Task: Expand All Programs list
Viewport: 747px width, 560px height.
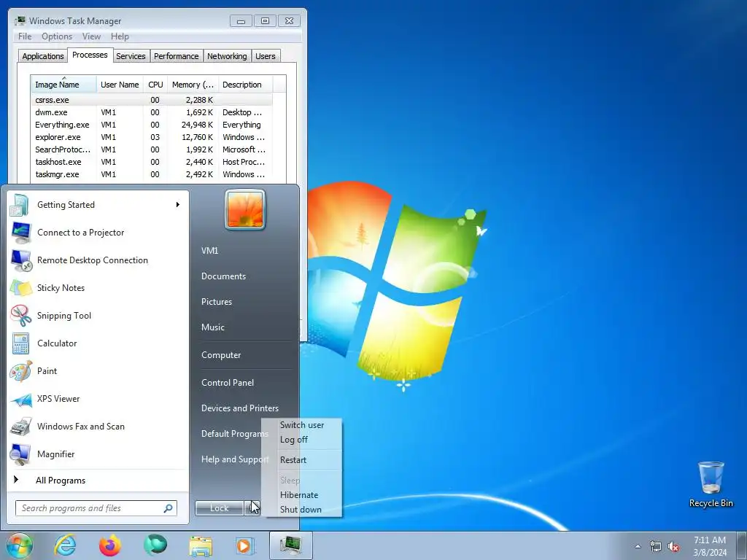Action: pos(61,481)
